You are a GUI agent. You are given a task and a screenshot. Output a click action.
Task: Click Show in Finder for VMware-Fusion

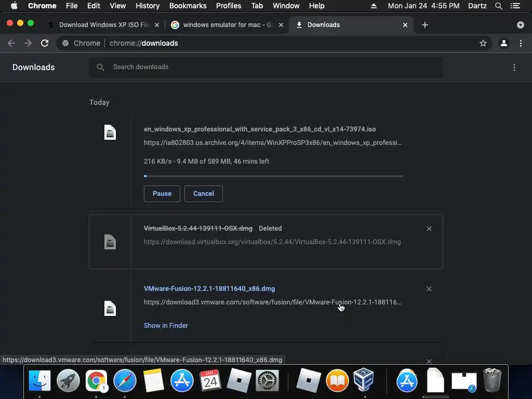(166, 325)
